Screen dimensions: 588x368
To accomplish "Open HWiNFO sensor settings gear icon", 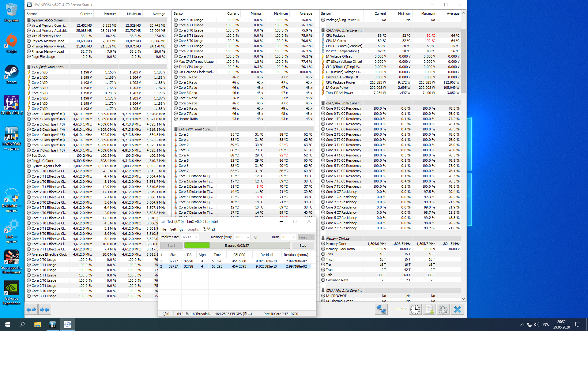I will click(x=443, y=310).
